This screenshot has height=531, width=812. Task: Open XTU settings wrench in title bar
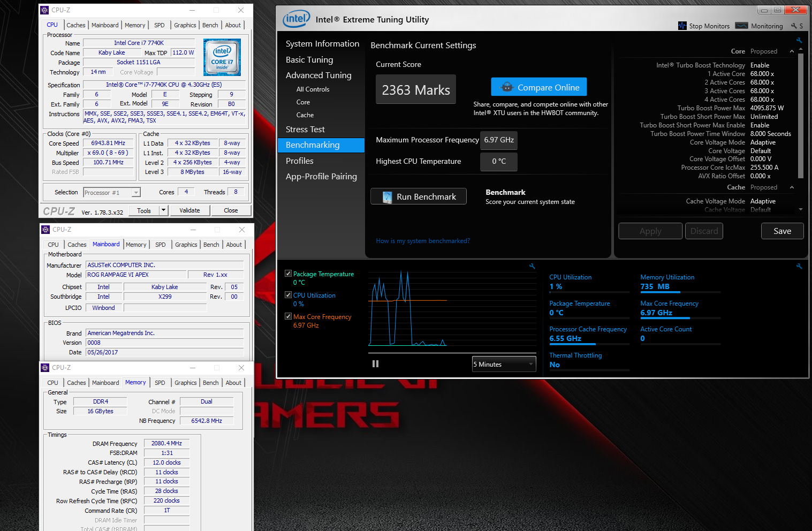point(794,26)
